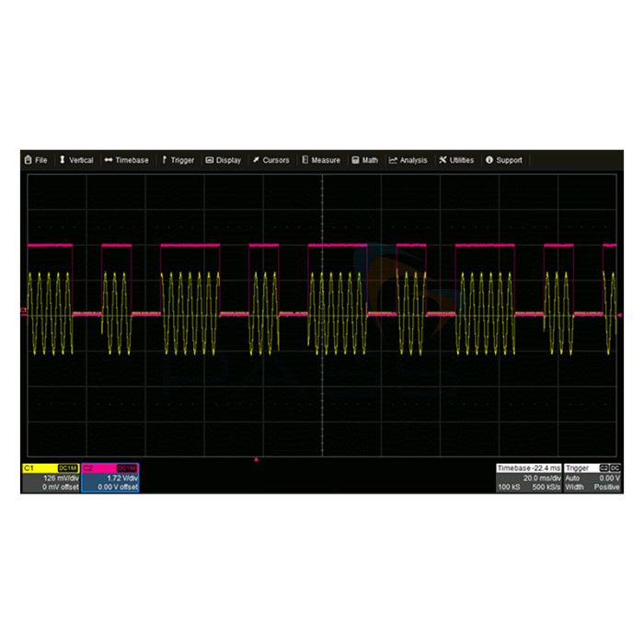Viewport: 644px width, 644px height.
Task: Open the Math menu
Action: (364, 160)
